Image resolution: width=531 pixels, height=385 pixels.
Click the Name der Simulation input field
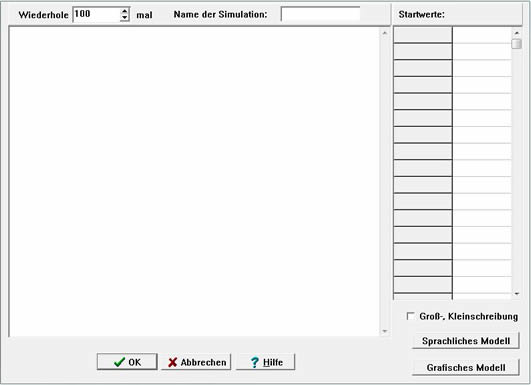pos(320,14)
